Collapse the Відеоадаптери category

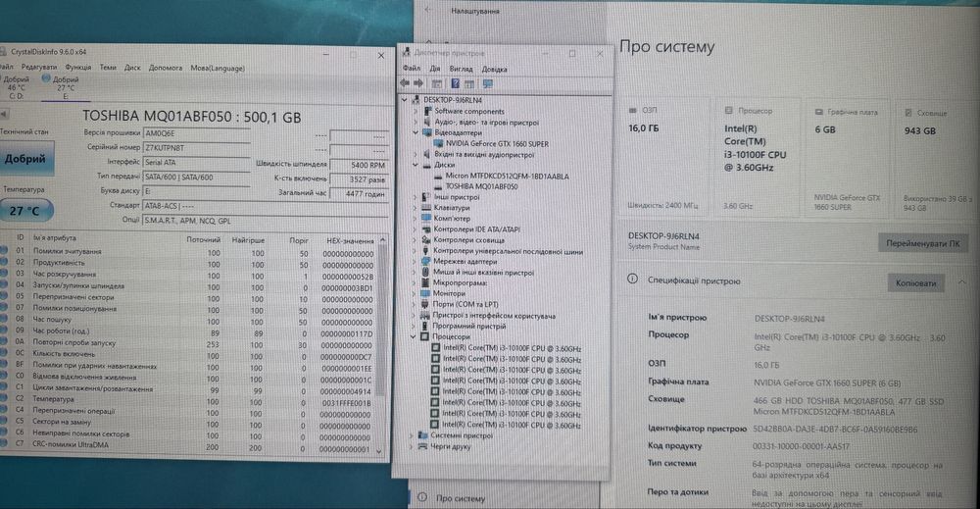(x=416, y=132)
